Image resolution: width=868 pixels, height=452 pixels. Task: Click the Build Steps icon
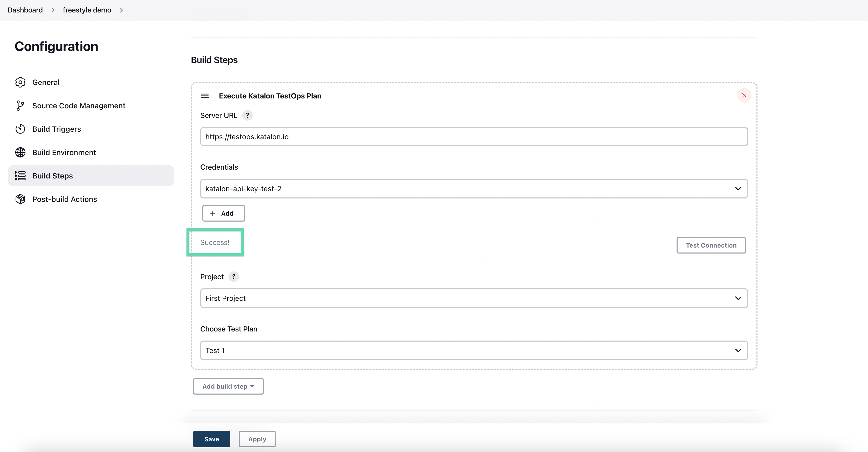(20, 175)
